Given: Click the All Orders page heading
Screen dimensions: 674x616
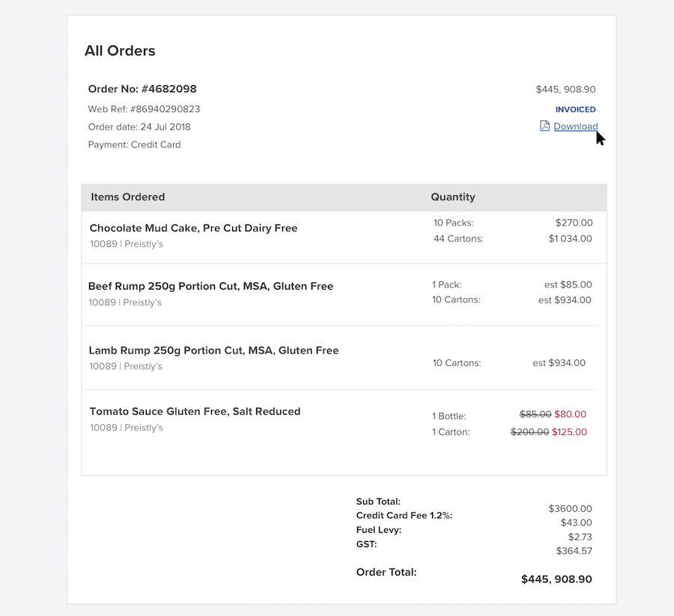Looking at the screenshot, I should pos(120,50).
